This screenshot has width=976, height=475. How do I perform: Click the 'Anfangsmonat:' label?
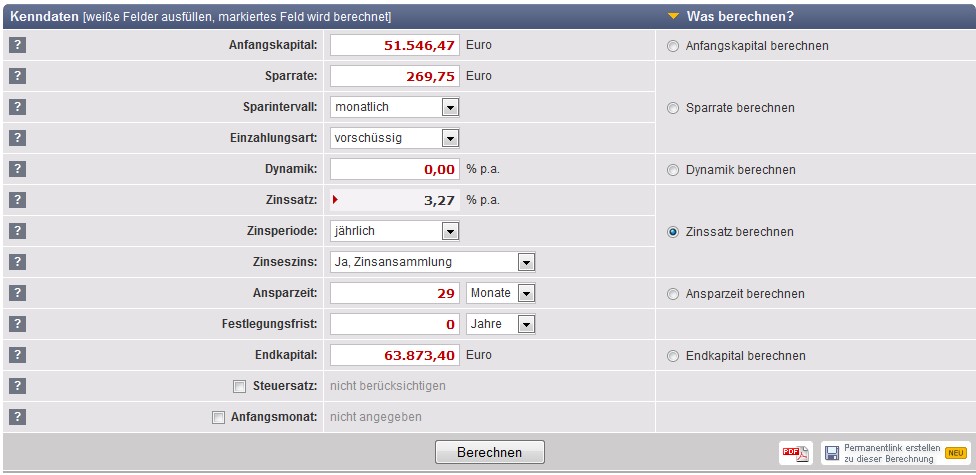pos(274,417)
